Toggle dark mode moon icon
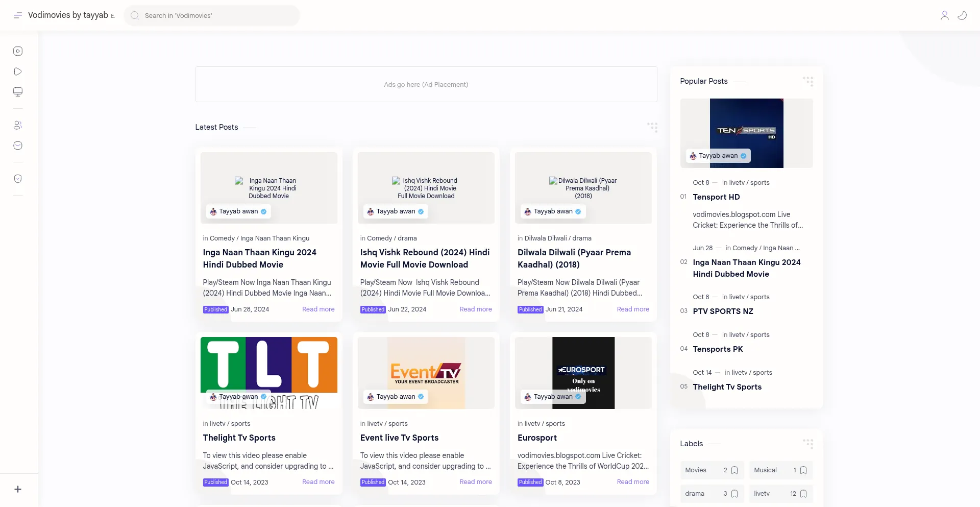The image size is (980, 507). [x=962, y=15]
